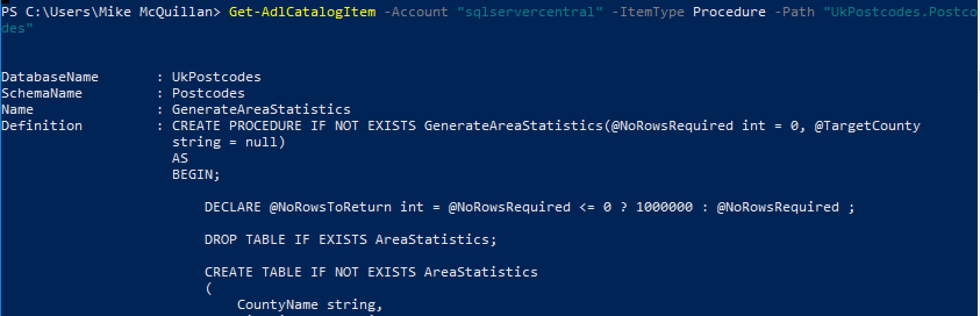Click the CREATE PROCEDURE keywords in the definition
This screenshot has width=980, height=316.
coord(237,125)
